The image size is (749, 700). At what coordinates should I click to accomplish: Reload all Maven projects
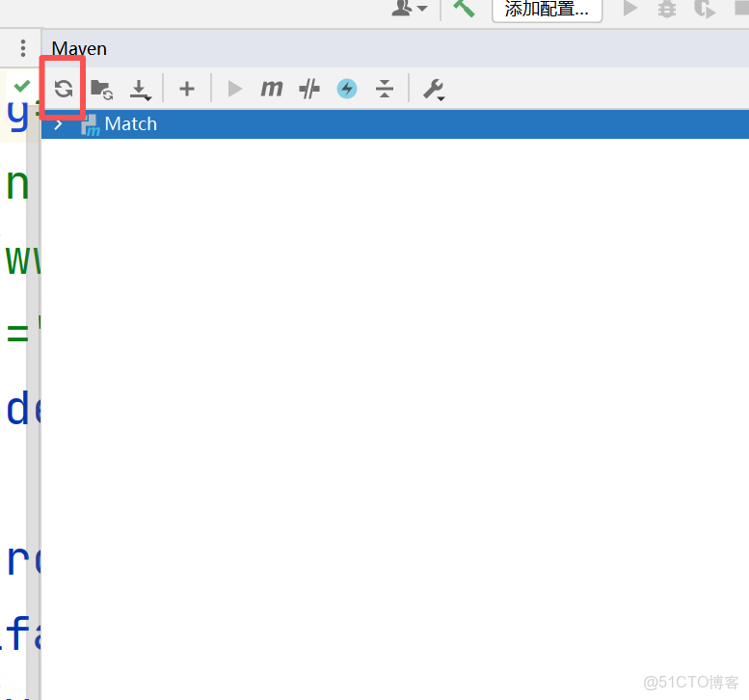point(63,89)
